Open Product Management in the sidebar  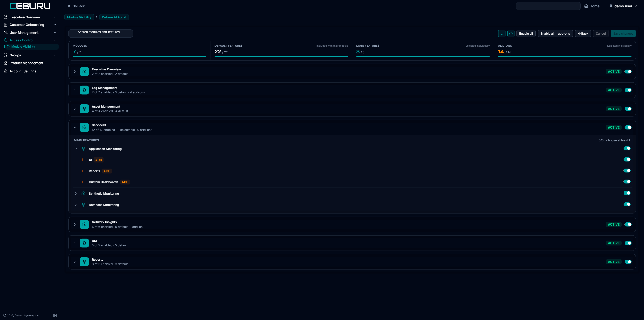click(x=30, y=63)
